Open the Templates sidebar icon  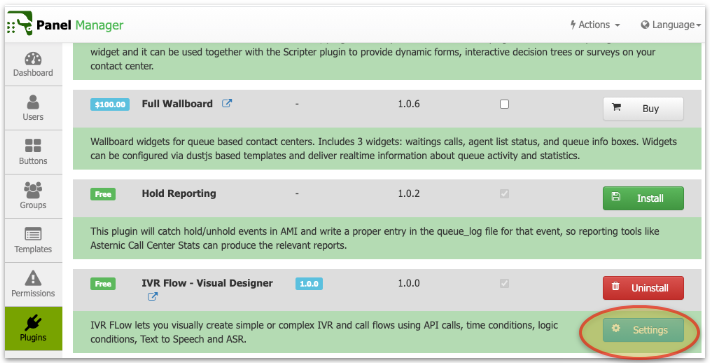point(33,234)
